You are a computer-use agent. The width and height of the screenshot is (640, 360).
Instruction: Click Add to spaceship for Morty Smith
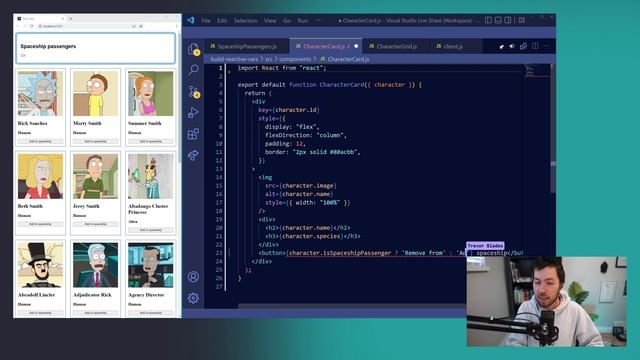96,141
